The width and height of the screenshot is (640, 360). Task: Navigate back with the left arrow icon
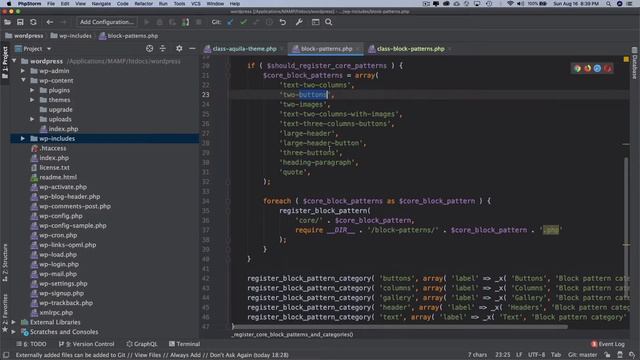(50, 22)
